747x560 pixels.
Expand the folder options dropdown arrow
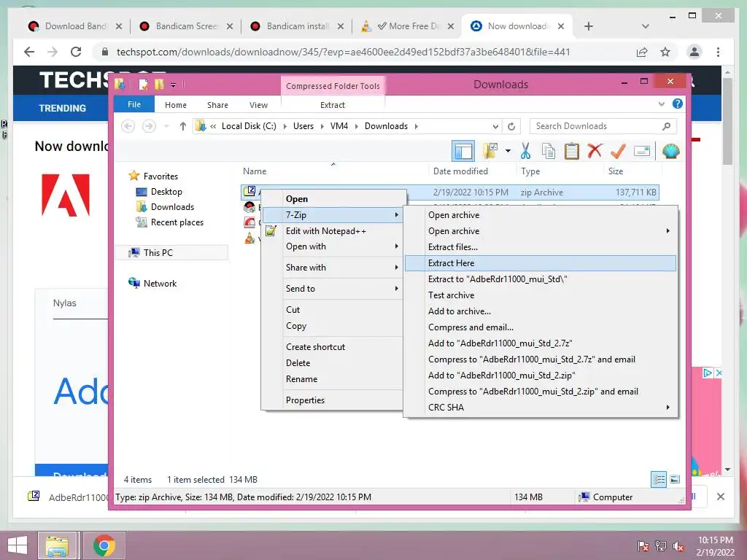click(x=508, y=151)
